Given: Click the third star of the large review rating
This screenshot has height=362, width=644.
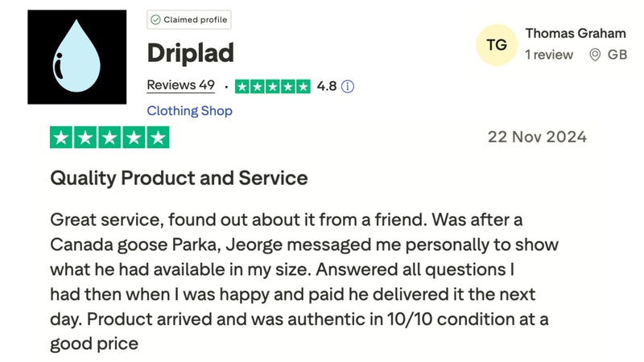Looking at the screenshot, I should (x=109, y=137).
